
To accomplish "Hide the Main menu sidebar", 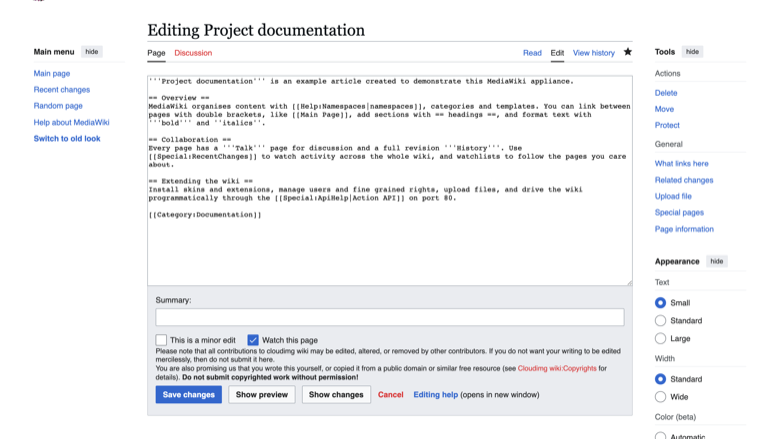I will tap(92, 52).
